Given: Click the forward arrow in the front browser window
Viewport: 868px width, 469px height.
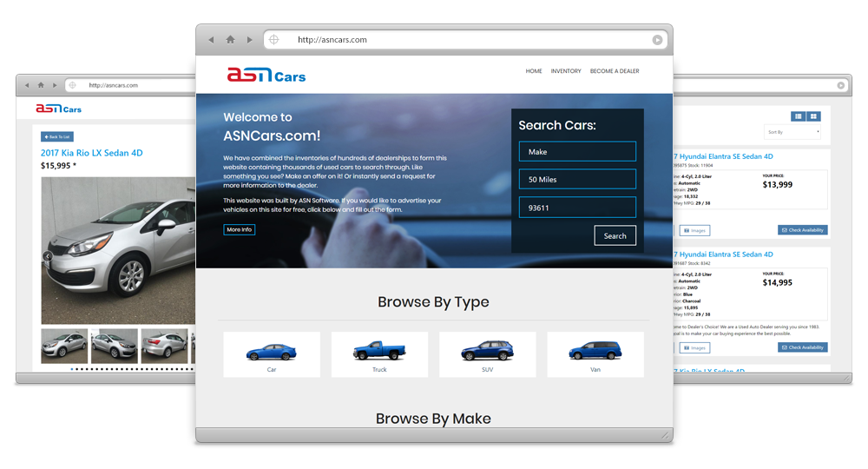Looking at the screenshot, I should tap(250, 40).
